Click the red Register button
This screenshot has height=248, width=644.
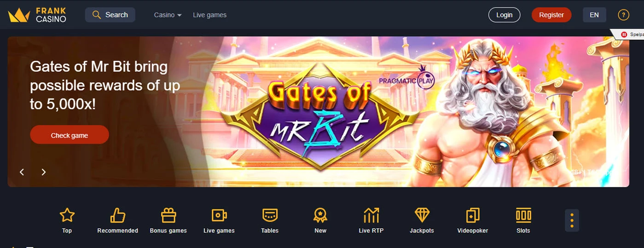(x=551, y=15)
